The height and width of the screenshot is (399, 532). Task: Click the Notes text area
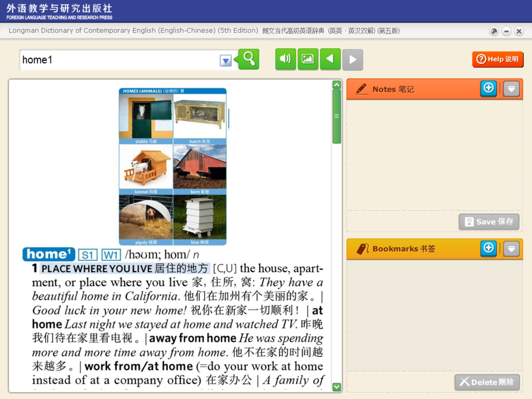434,155
